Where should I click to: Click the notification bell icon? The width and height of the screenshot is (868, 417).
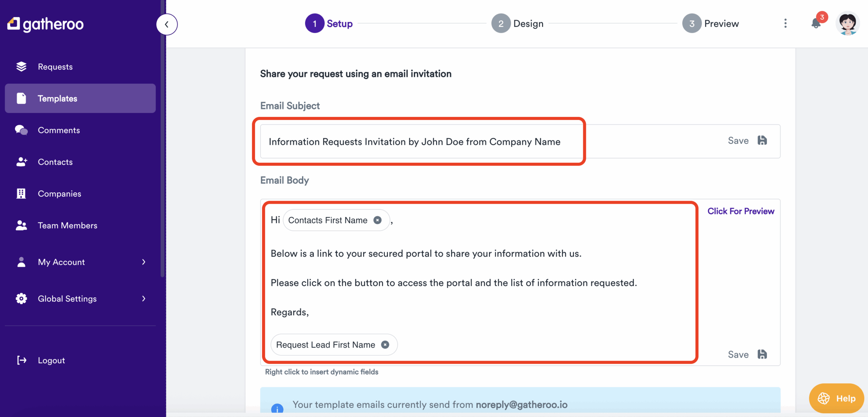click(x=816, y=24)
